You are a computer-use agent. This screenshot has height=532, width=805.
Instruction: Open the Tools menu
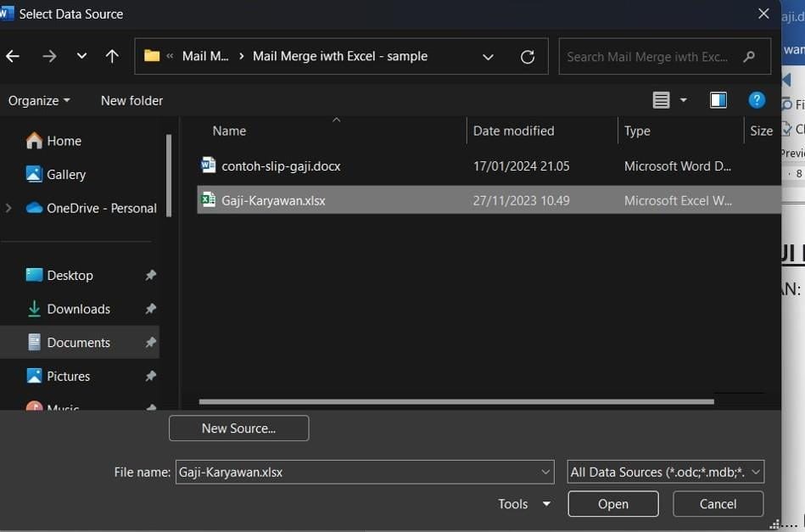coord(523,504)
